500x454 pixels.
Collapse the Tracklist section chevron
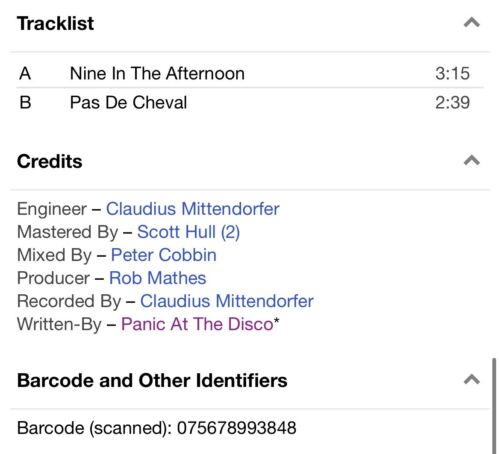coord(472,23)
